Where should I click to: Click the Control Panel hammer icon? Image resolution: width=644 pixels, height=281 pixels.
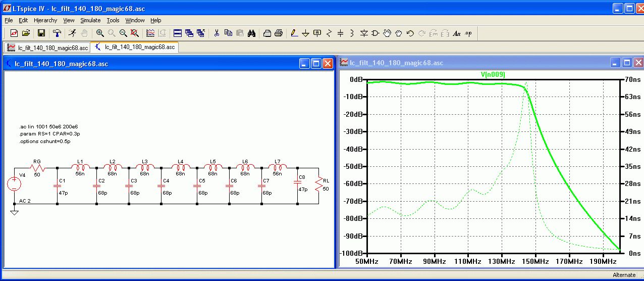(57, 33)
